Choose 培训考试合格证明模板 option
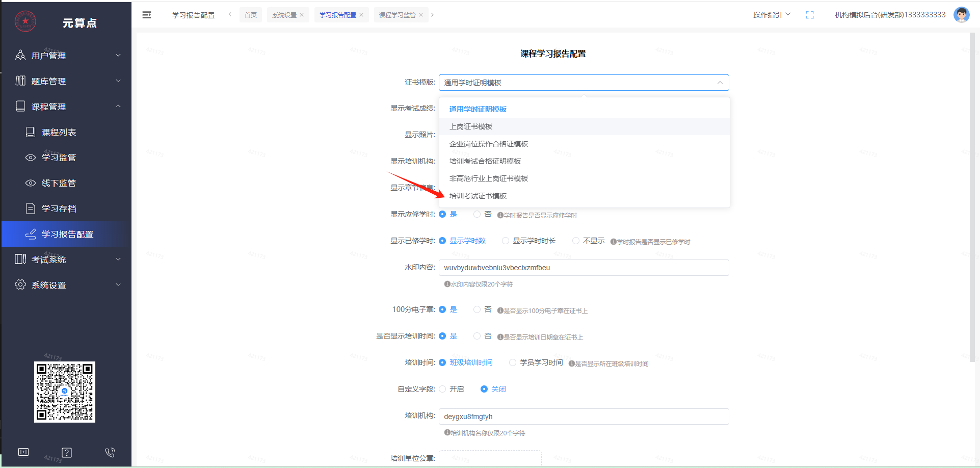 [x=584, y=161]
